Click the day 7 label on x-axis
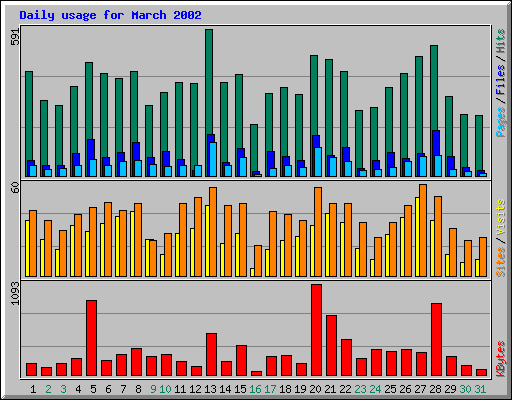The height and width of the screenshot is (400, 512). (x=123, y=389)
